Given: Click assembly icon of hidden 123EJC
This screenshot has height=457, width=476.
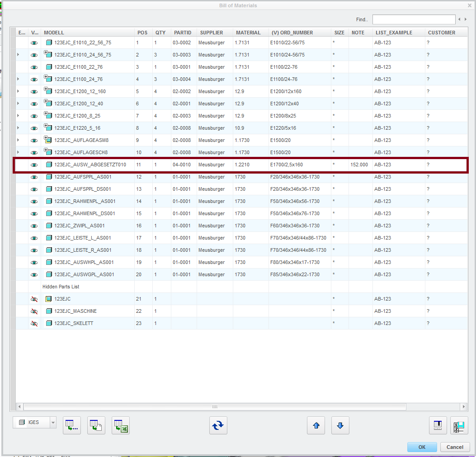Looking at the screenshot, I should [x=48, y=299].
